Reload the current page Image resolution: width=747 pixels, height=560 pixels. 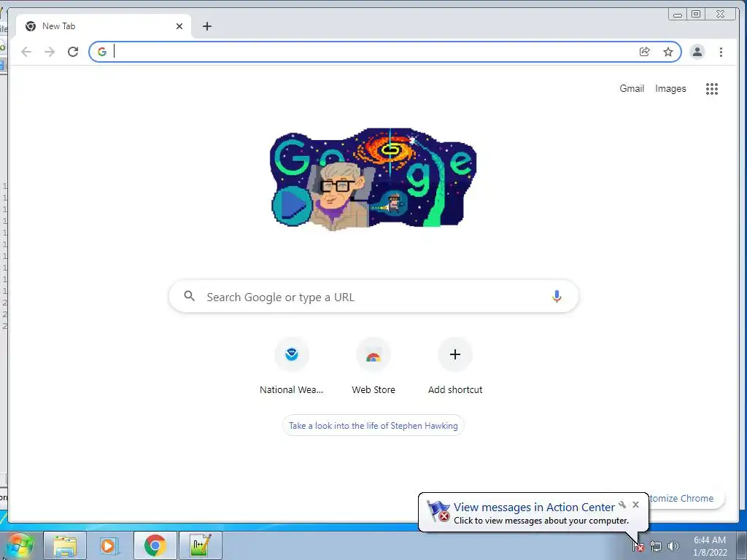73,52
